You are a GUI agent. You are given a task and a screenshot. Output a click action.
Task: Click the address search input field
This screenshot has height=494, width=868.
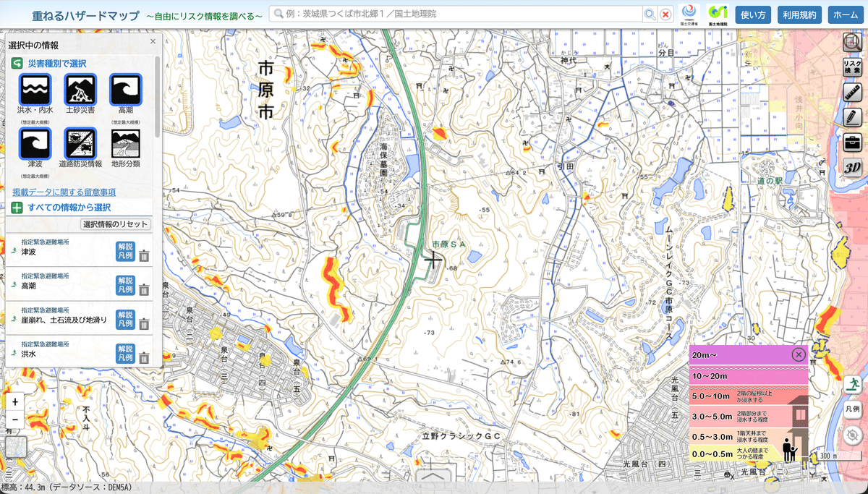point(456,14)
